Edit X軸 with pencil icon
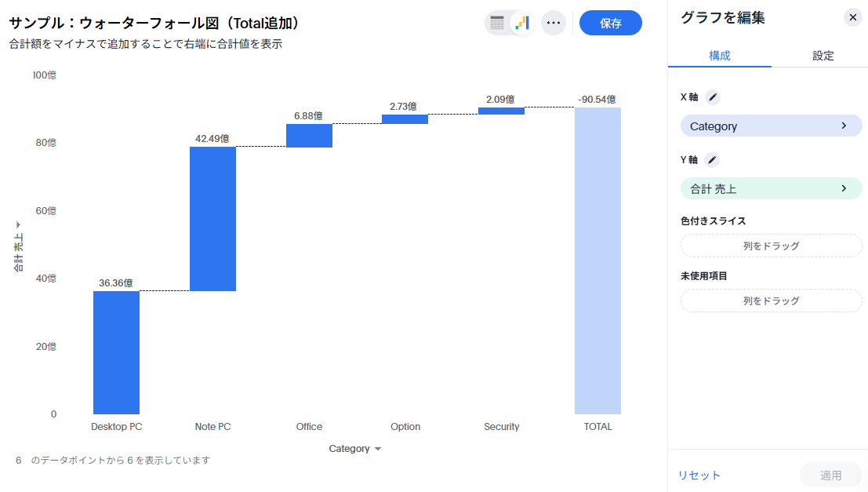868x492 pixels. [x=712, y=97]
